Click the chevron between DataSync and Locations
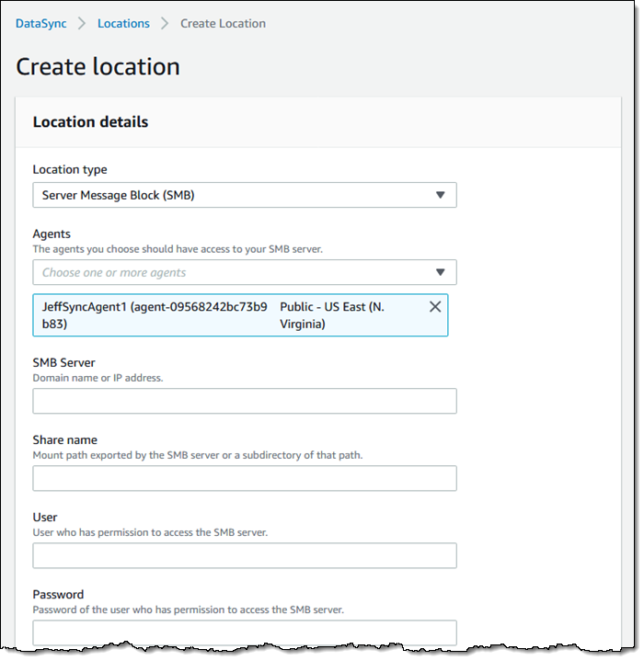Image resolution: width=644 pixels, height=661 pixels. pos(82,24)
